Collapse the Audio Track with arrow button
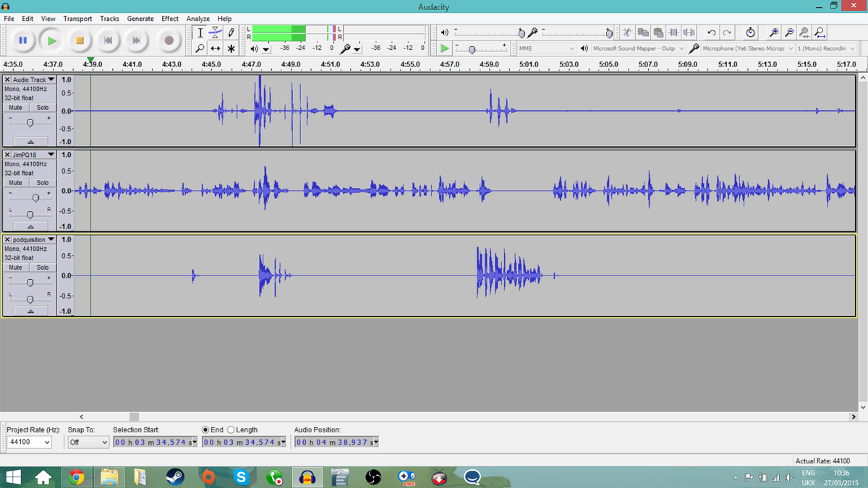This screenshot has width=868, height=488. [x=30, y=141]
